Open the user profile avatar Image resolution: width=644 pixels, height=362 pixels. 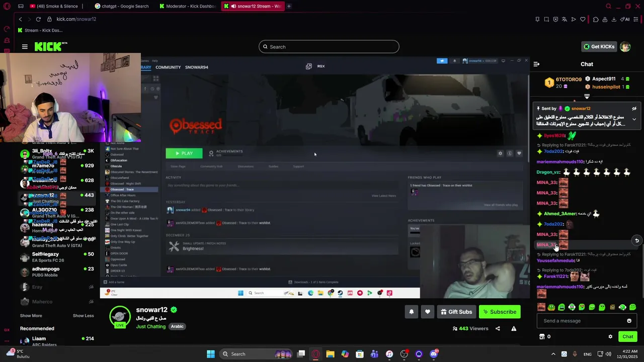[625, 47]
